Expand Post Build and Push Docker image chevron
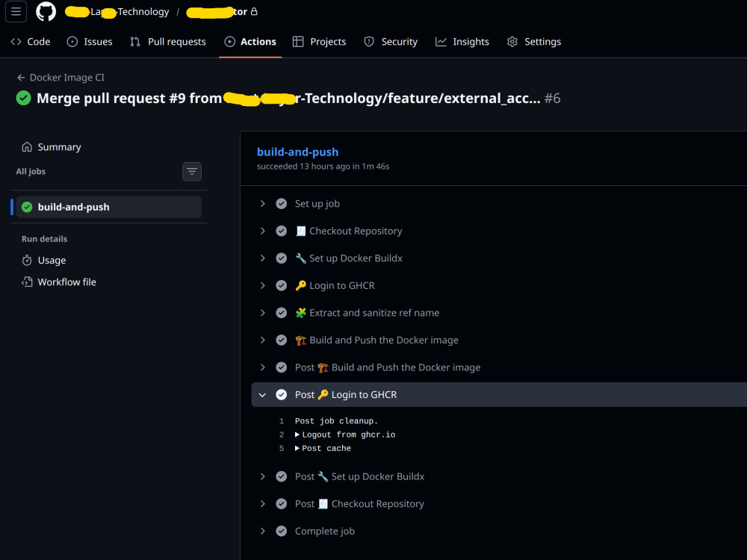 point(262,367)
